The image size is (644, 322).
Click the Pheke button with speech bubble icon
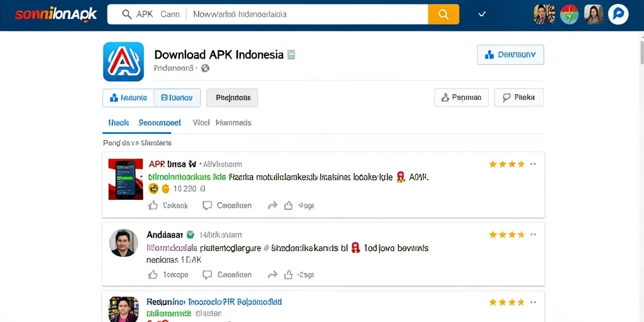click(519, 97)
